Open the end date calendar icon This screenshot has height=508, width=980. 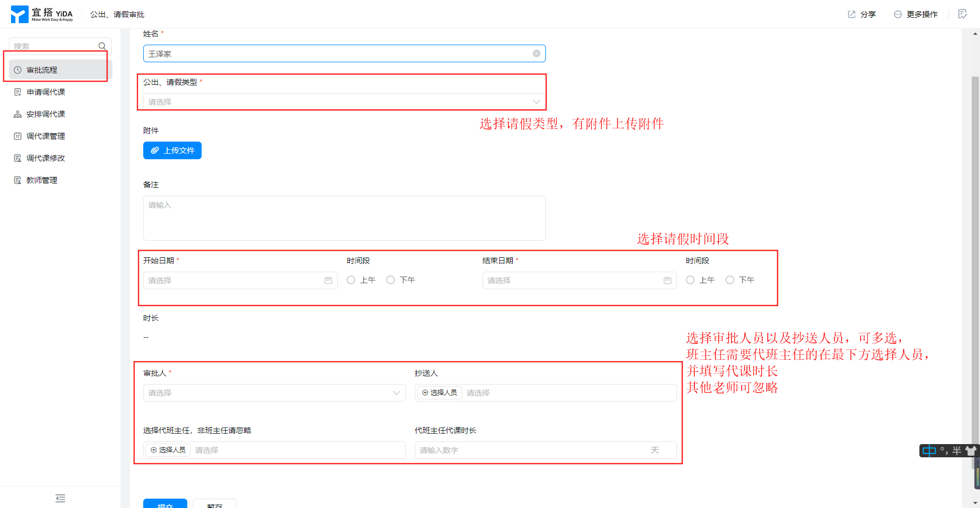(x=667, y=280)
